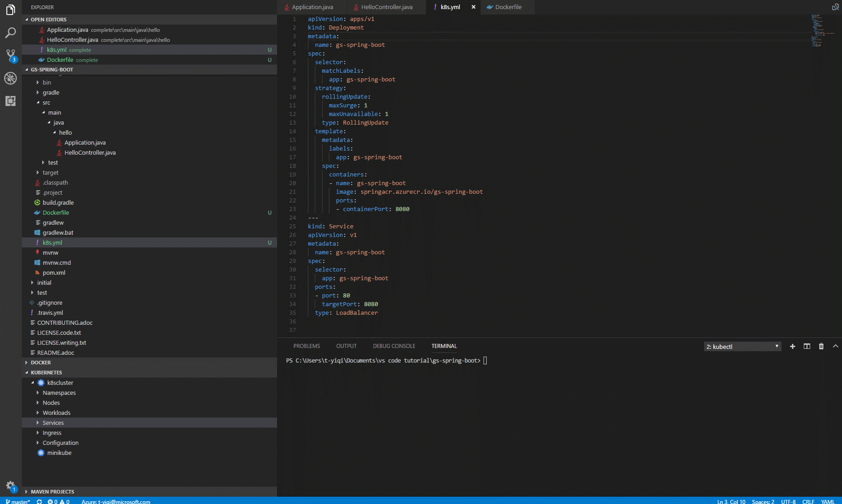
Task: Open pom.xml in the file tree
Action: click(x=54, y=272)
